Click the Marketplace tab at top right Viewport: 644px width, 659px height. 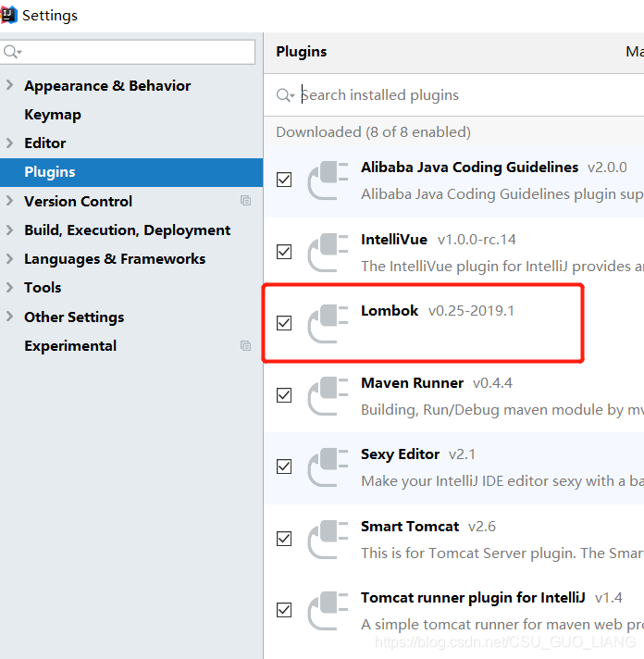coord(635,52)
